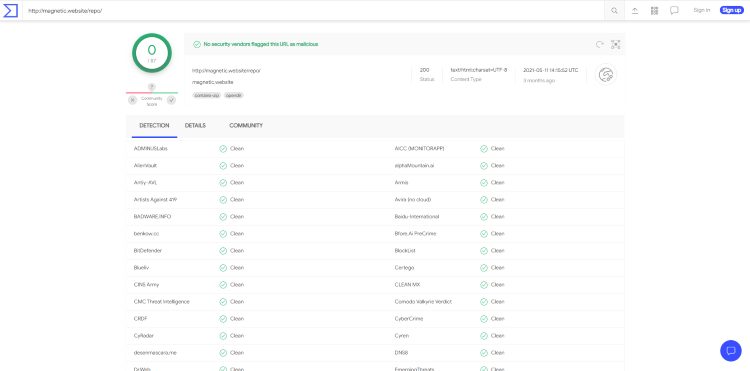Click the '3 months ago' text

pyautogui.click(x=539, y=81)
